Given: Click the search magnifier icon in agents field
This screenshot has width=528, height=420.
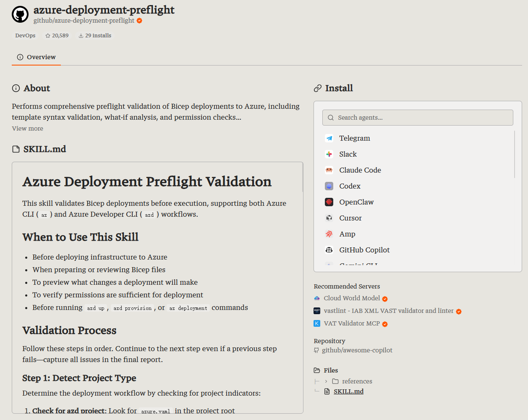Looking at the screenshot, I should (331, 118).
